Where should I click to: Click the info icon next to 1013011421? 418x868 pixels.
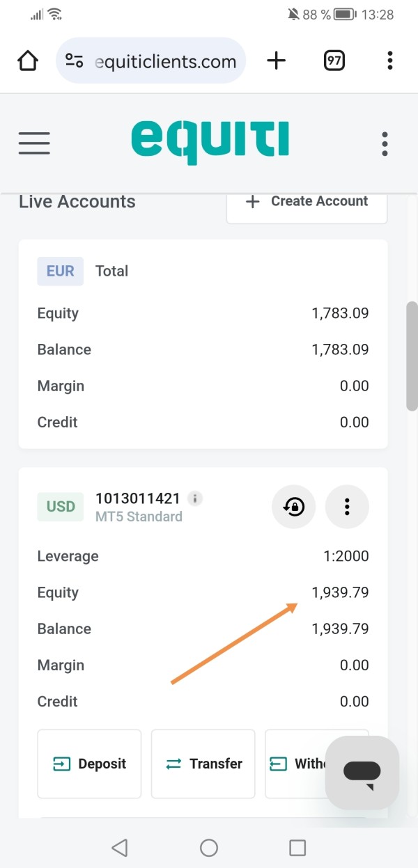pyautogui.click(x=196, y=498)
